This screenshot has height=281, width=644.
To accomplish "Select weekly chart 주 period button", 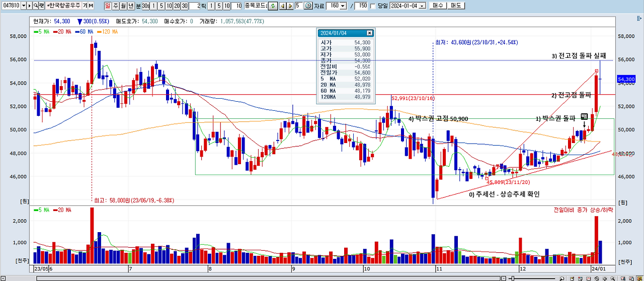I will pyautogui.click(x=116, y=6).
